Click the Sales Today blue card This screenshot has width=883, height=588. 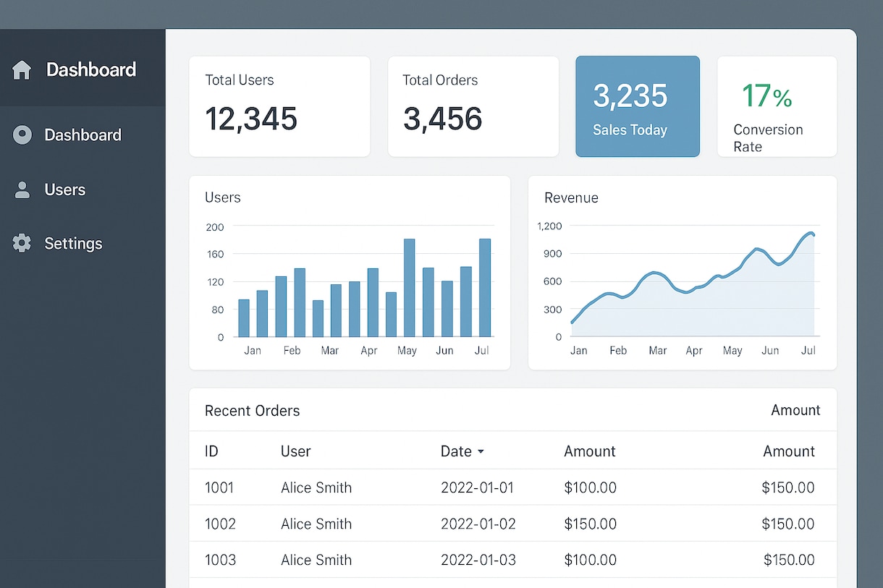[638, 106]
